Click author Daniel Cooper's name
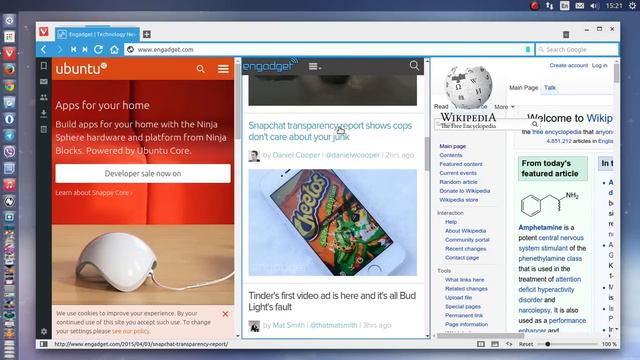Viewport: 640px width, 360px height. (x=296, y=155)
